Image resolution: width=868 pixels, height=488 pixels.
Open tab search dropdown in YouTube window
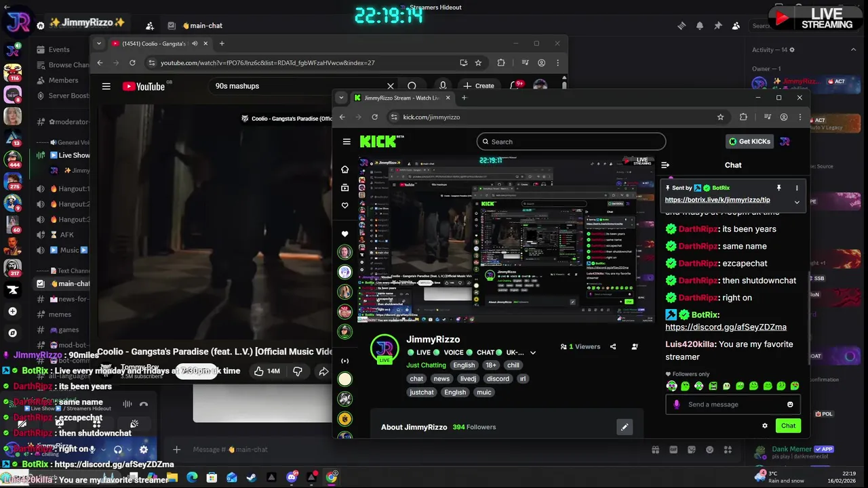[x=99, y=43]
